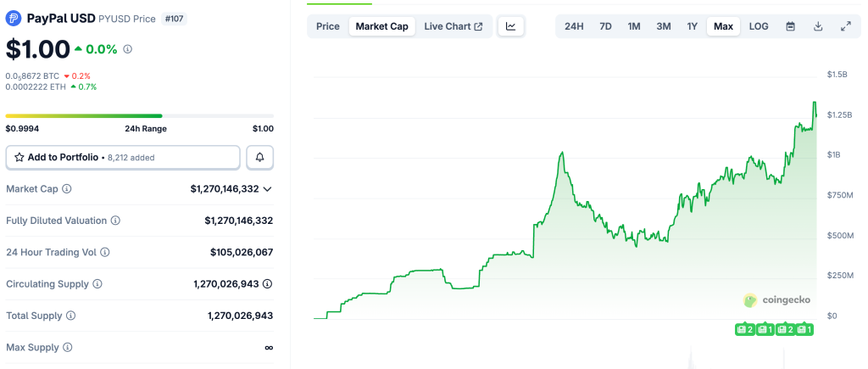This screenshot has height=369, width=868.
Task: Select the 24H time range
Action: [574, 26]
